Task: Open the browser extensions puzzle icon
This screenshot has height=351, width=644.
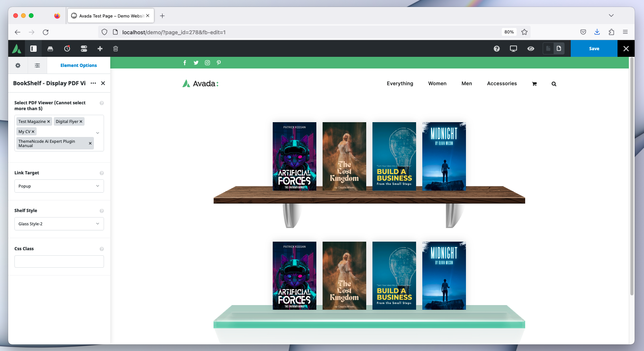Action: point(611,32)
